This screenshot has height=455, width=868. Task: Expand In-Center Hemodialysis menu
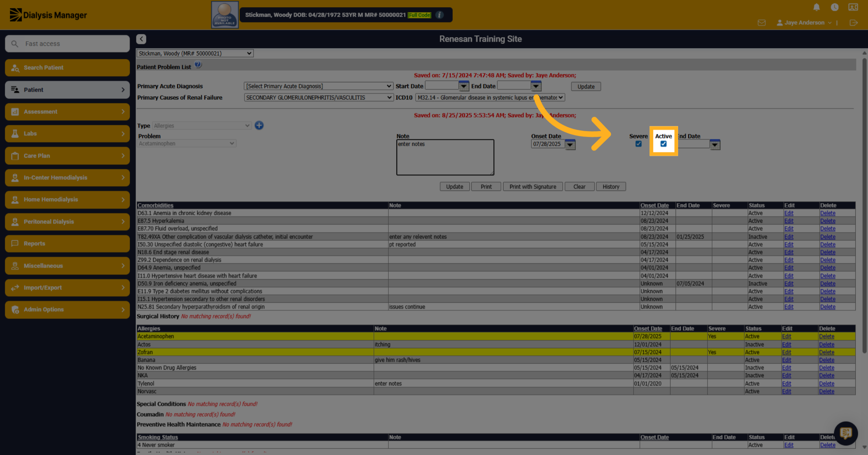tap(67, 177)
